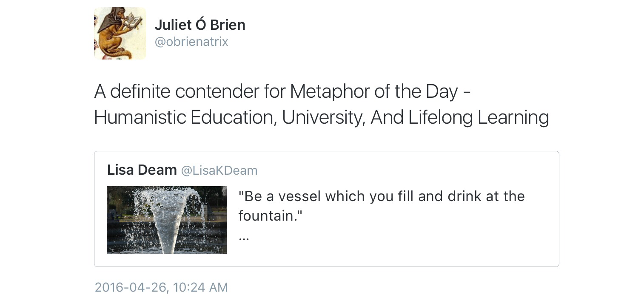Open the Juliet Ó Brien display name
644x298 pixels.
tap(200, 25)
